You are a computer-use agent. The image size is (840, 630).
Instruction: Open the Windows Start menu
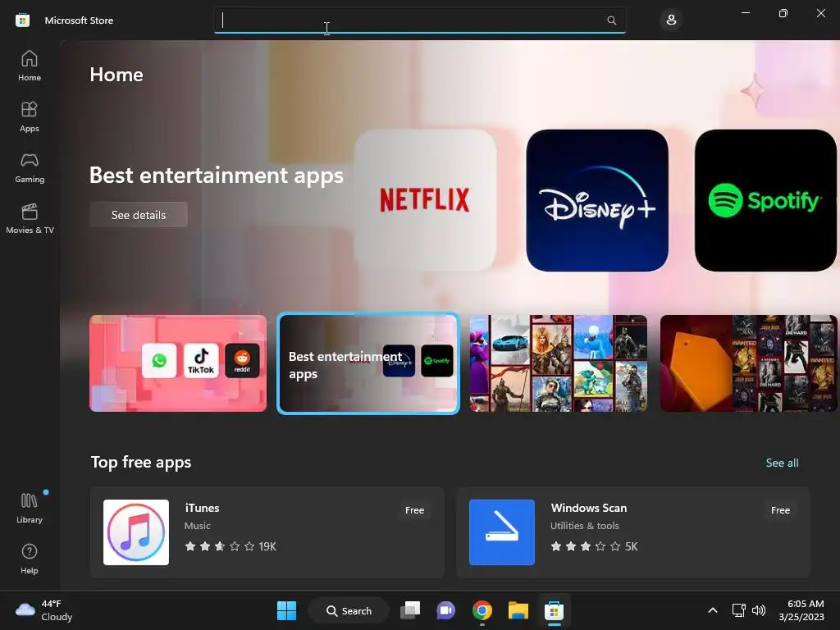(286, 610)
